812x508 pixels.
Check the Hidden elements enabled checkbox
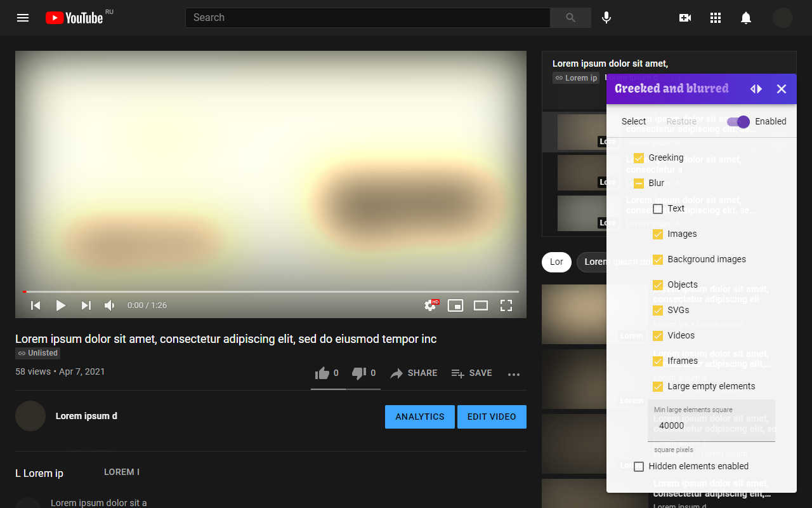(639, 466)
